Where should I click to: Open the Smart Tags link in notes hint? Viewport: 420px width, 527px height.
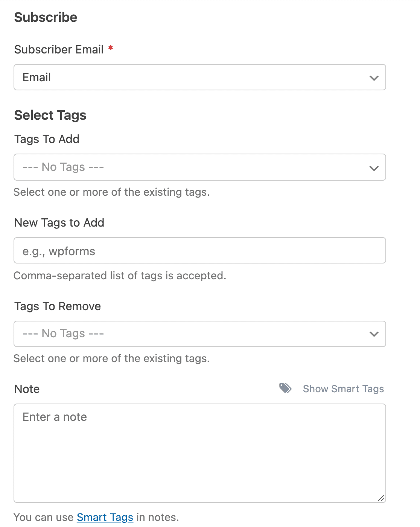tap(105, 517)
